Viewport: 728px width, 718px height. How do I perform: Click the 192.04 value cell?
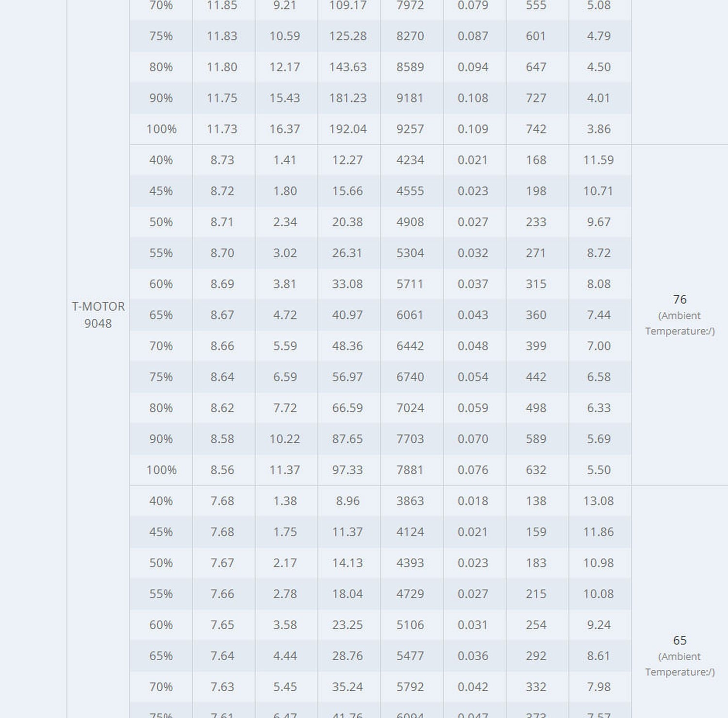pos(347,129)
